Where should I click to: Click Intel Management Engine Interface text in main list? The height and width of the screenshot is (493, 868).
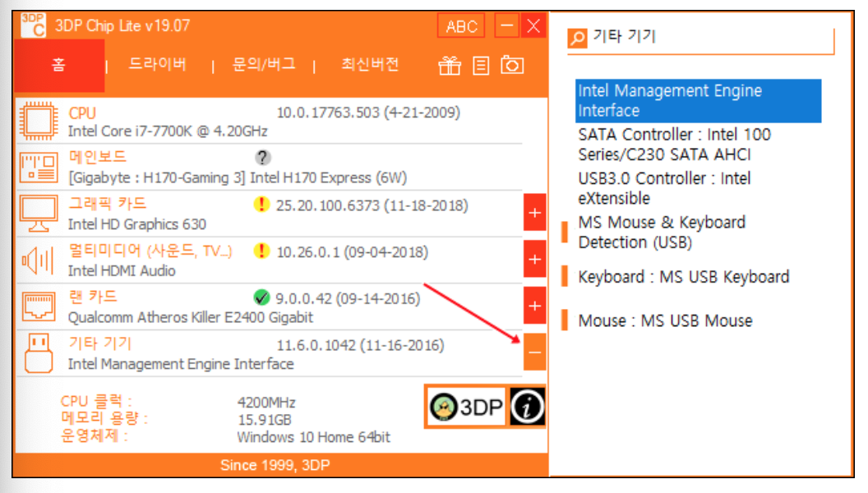(x=181, y=363)
